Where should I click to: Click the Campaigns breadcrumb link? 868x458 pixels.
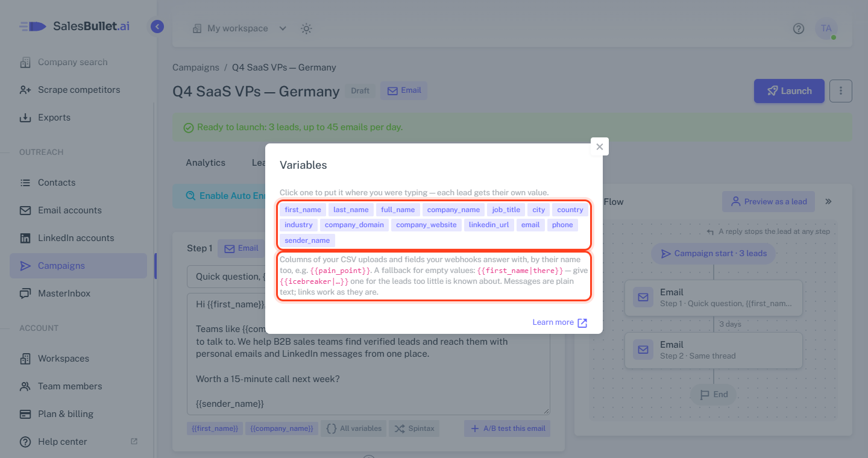coord(196,67)
